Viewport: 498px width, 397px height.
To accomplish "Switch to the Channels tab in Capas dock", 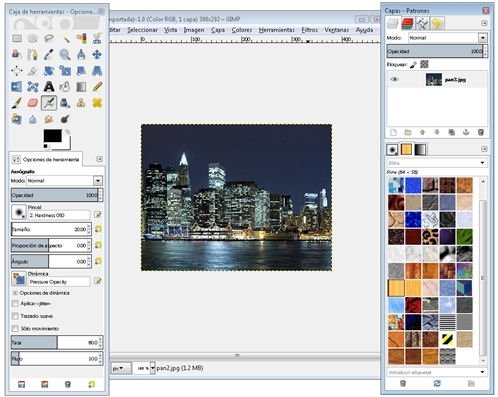I will point(407,23).
